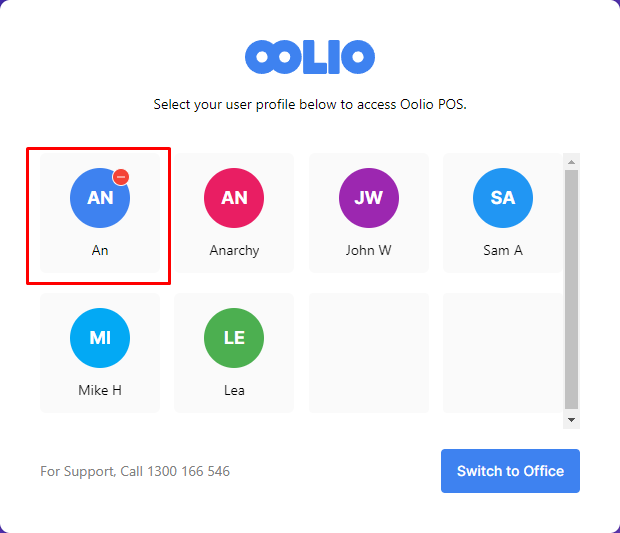
Task: Click the scrollbar up arrow
Action: (571, 162)
